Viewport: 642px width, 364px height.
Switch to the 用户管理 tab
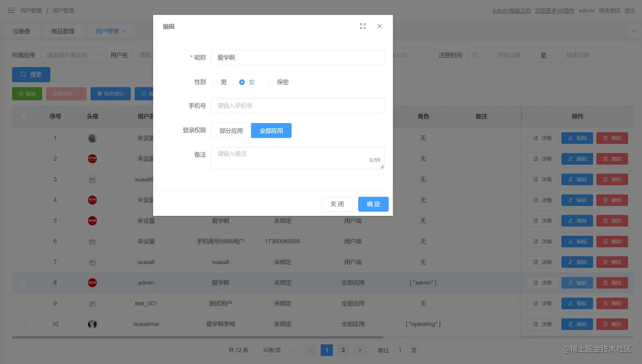coord(107,31)
